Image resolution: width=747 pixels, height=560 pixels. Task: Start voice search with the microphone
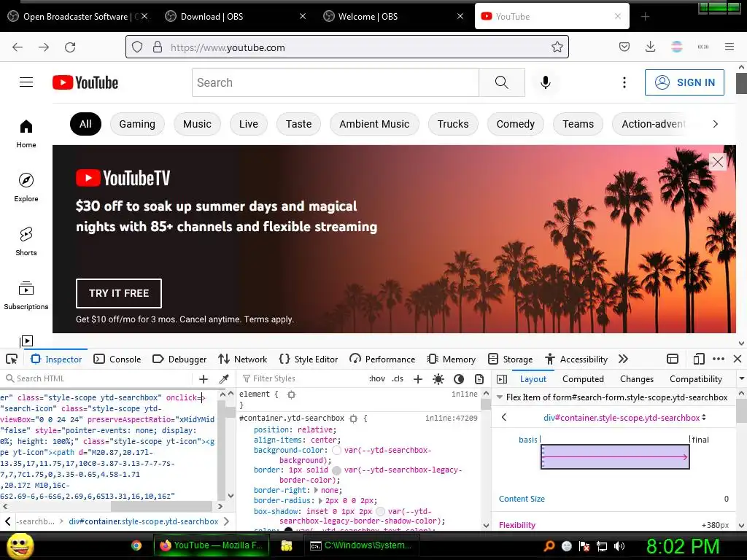(x=546, y=82)
